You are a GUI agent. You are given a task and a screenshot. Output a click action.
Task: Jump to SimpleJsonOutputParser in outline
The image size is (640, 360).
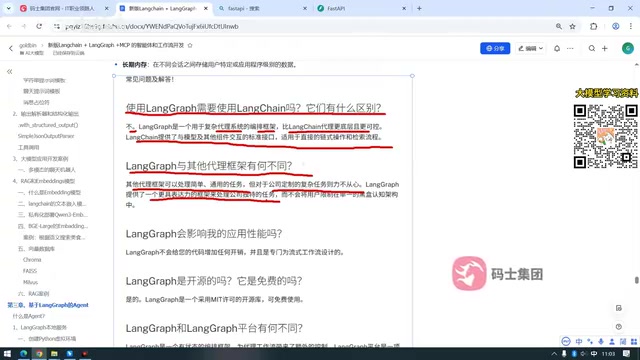(x=46, y=136)
